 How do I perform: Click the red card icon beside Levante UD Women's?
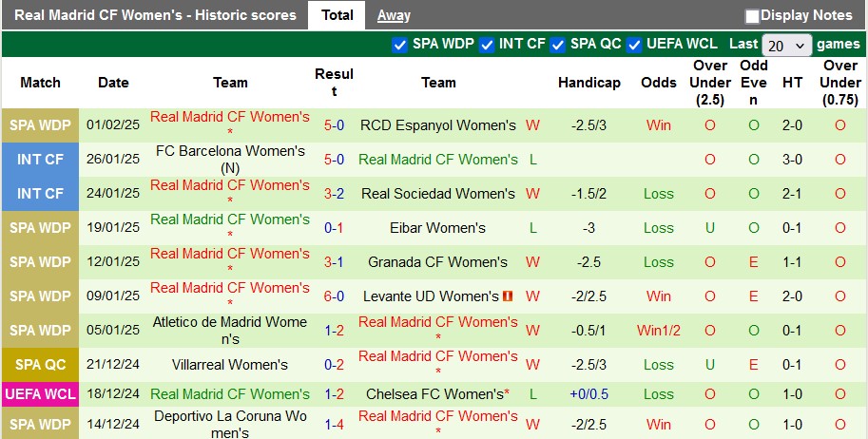508,296
